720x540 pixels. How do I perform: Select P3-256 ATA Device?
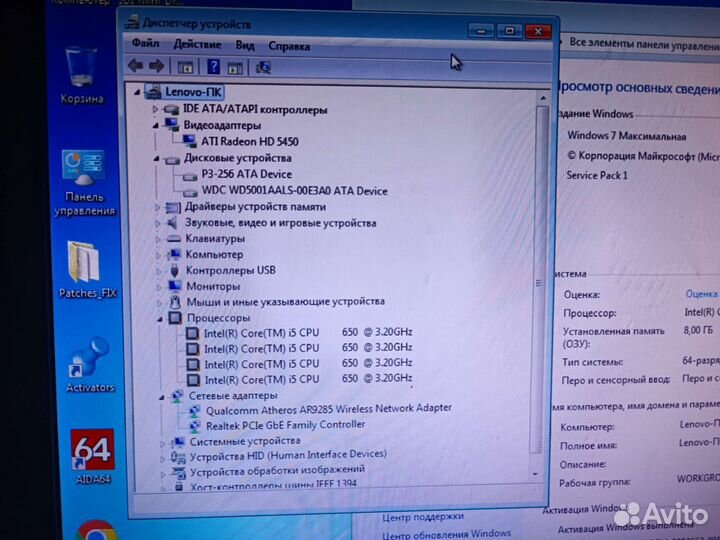(x=247, y=174)
